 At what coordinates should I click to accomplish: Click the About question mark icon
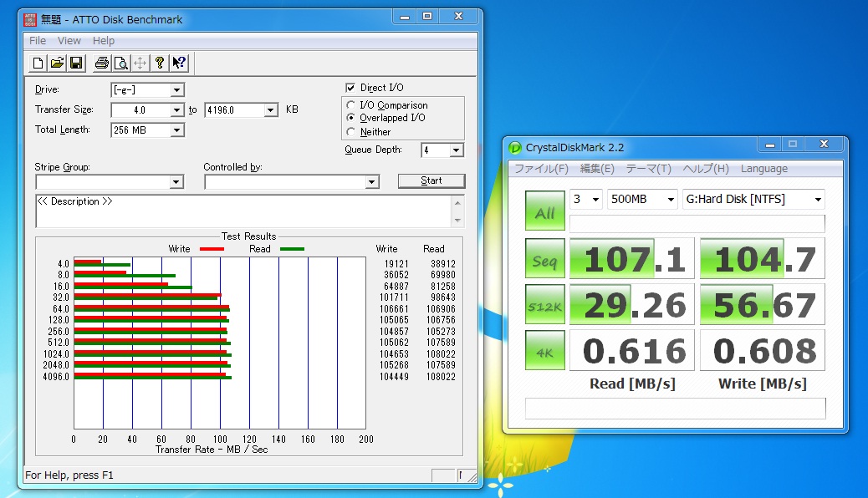point(160,63)
